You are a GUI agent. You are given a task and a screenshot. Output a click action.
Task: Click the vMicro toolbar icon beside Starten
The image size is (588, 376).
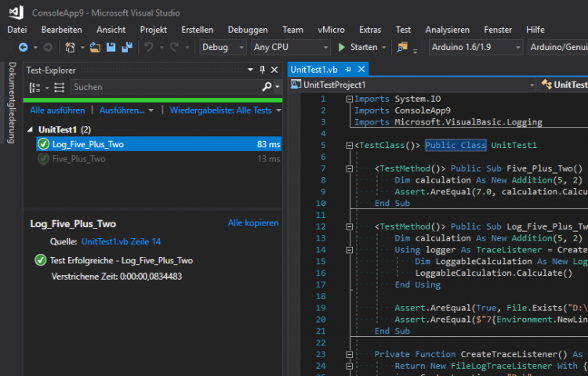click(402, 47)
